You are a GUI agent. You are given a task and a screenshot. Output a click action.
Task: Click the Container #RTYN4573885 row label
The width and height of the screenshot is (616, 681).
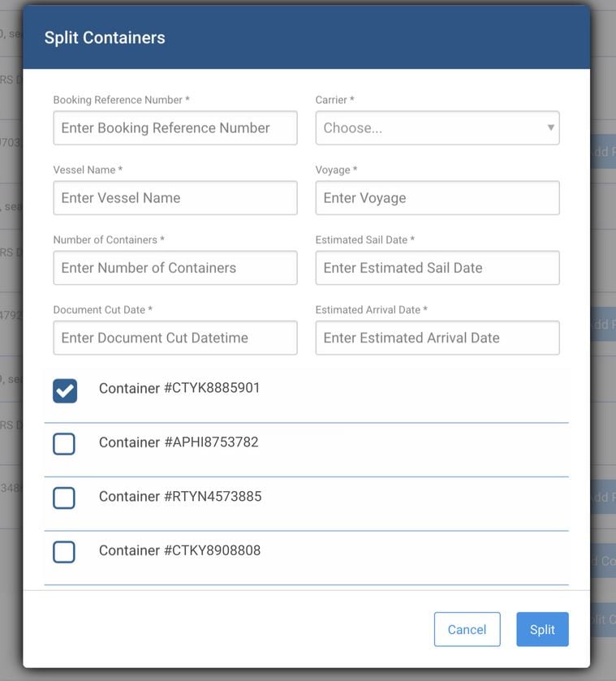click(x=180, y=496)
